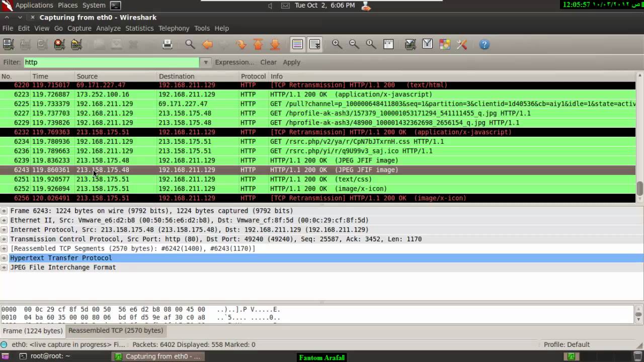The width and height of the screenshot is (644, 362).
Task: Go back in packet history
Action: [x=207, y=44]
